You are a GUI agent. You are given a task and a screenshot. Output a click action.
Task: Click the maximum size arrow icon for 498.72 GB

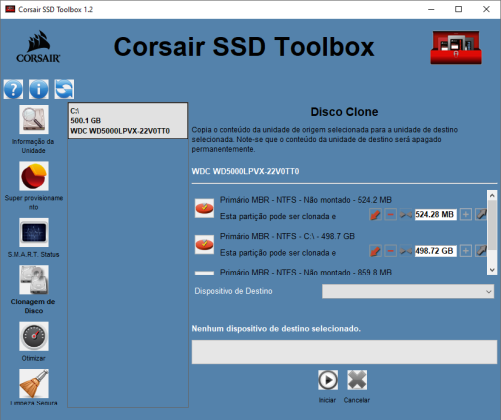[481, 251]
